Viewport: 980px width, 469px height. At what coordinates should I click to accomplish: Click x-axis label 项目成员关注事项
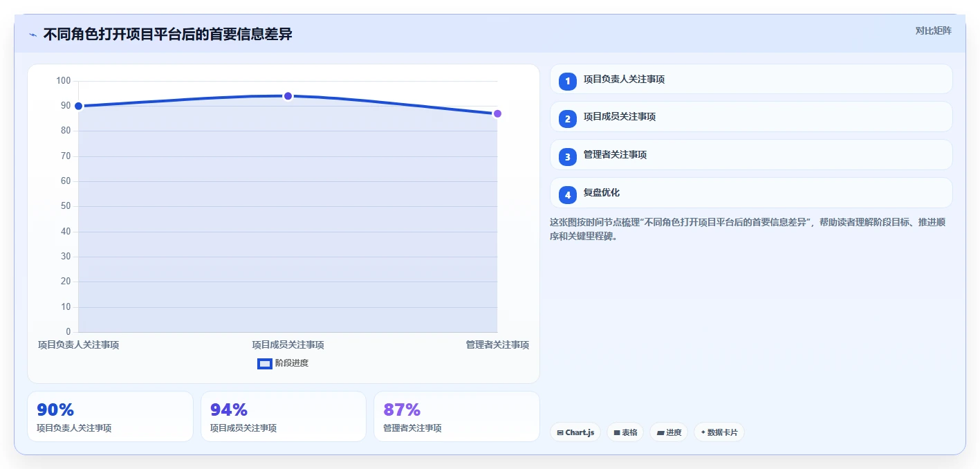(x=288, y=344)
